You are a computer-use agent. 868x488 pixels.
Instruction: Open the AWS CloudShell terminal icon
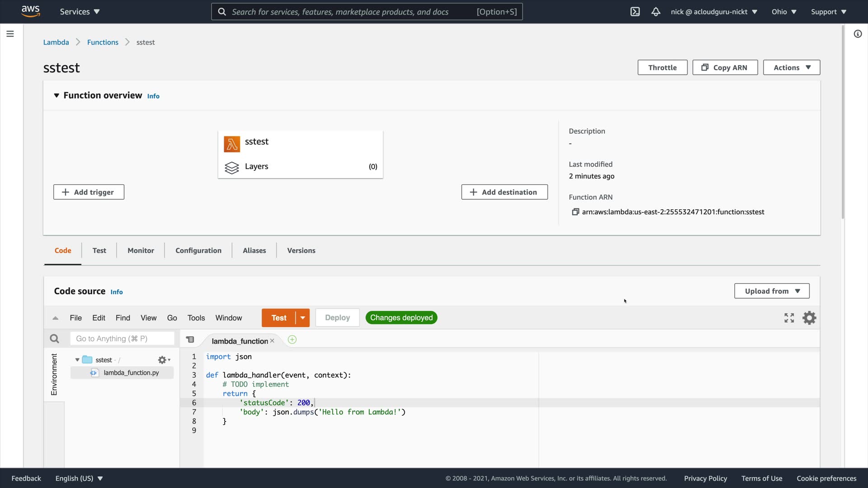click(x=635, y=12)
